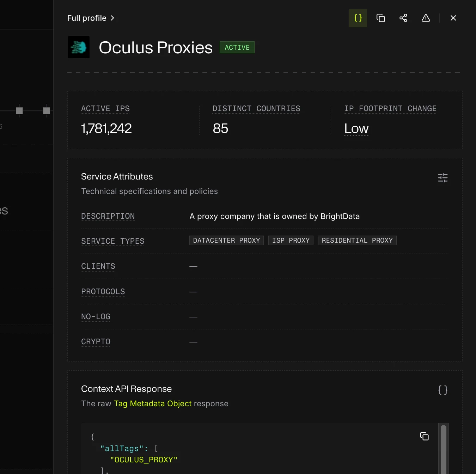This screenshot has height=474, width=476.
Task: Click the DESCRIPTION attribute label
Action: click(x=108, y=216)
